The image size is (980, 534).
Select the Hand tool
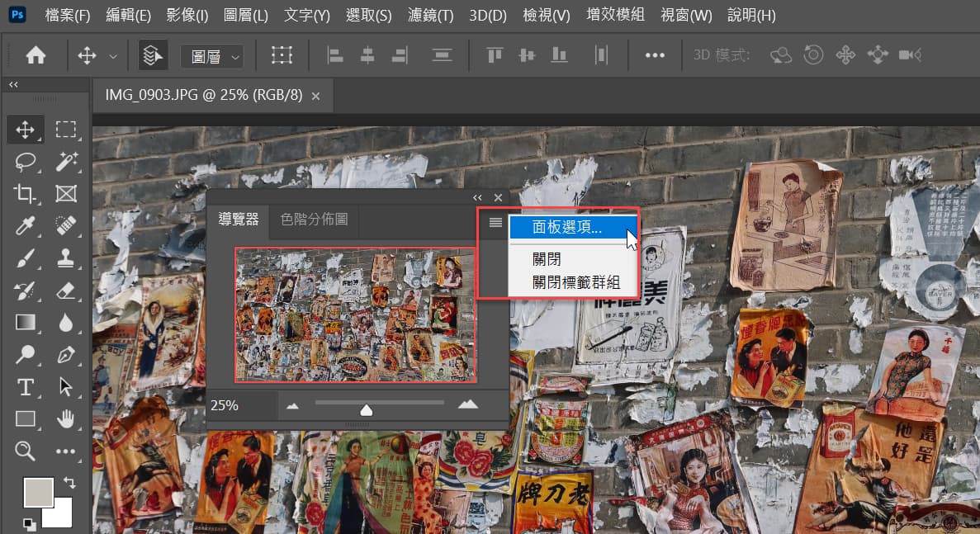pos(65,419)
